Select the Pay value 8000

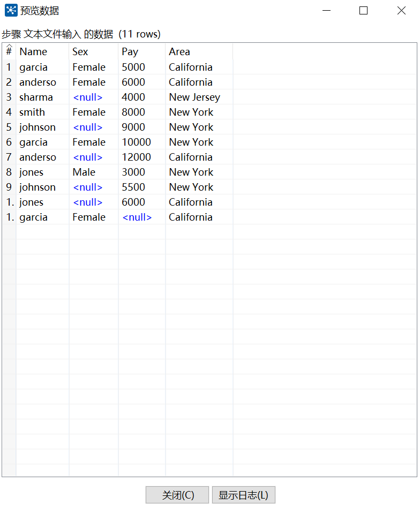[142, 112]
